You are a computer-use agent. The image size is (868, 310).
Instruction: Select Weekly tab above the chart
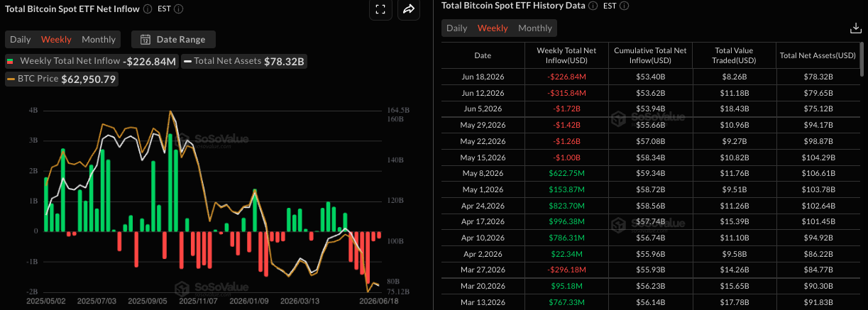click(x=56, y=40)
